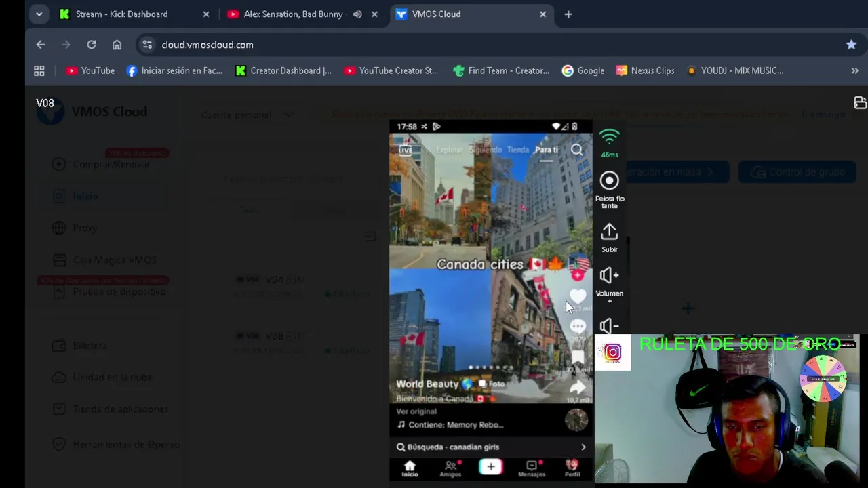Open the apps grid in bookmarks bar
The height and width of the screenshot is (488, 868).
39,70
